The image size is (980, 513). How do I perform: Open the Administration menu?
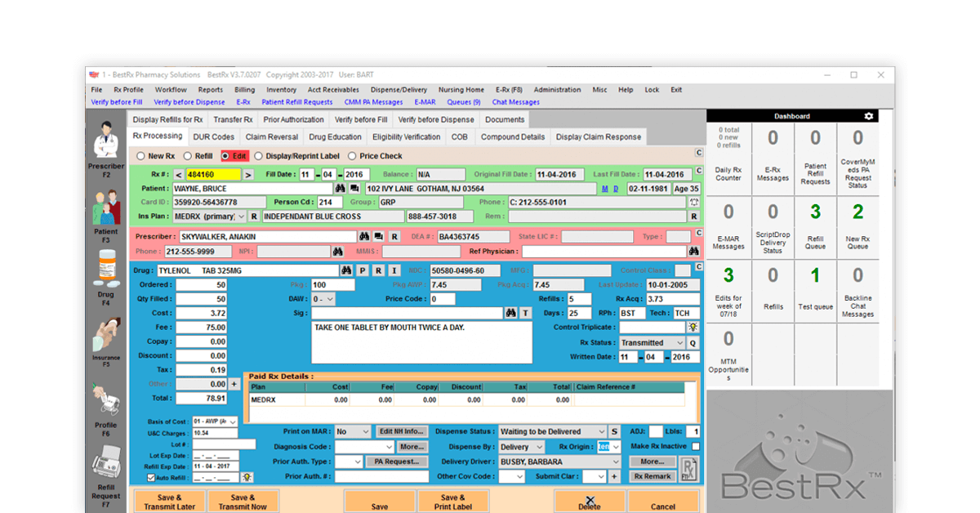click(x=557, y=90)
